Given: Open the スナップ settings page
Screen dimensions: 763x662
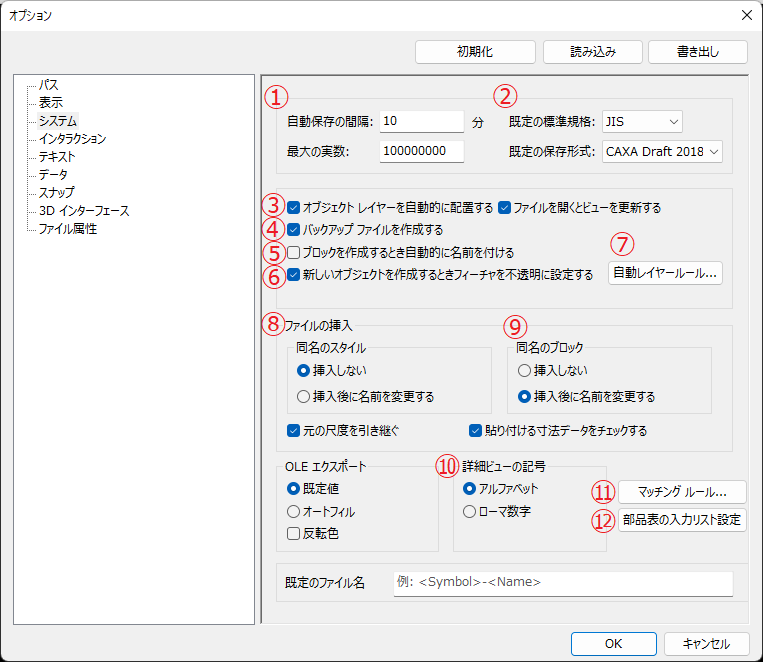Looking at the screenshot, I should [x=56, y=193].
